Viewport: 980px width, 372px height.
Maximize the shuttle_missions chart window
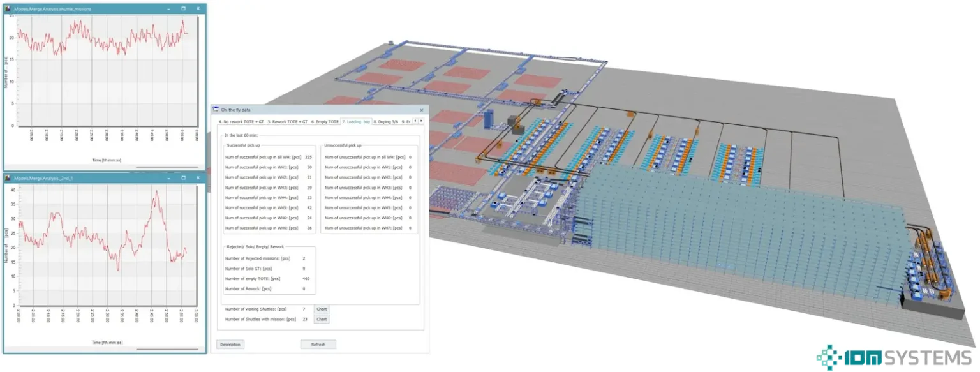pos(183,9)
